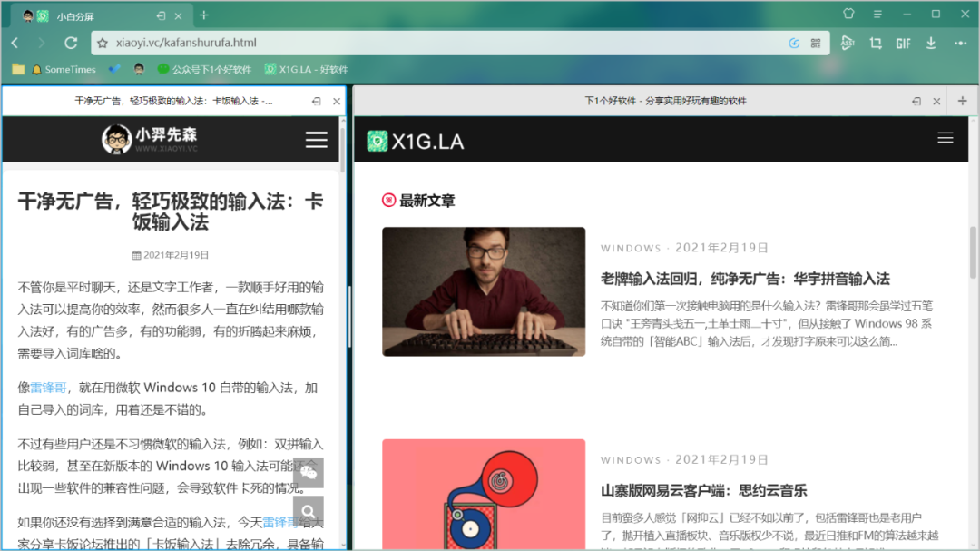
Task: Open article 老牌输入法回归,纯净无广告:华宇拼音输入法
Action: click(745, 279)
